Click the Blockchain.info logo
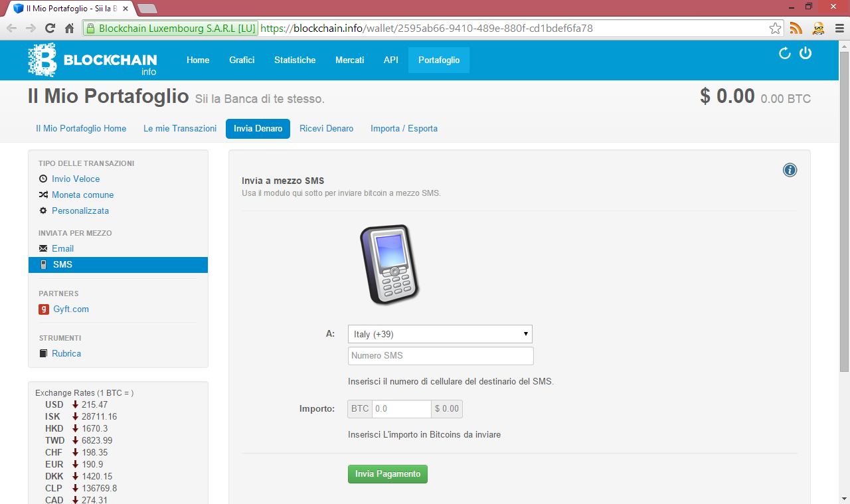 click(92, 60)
